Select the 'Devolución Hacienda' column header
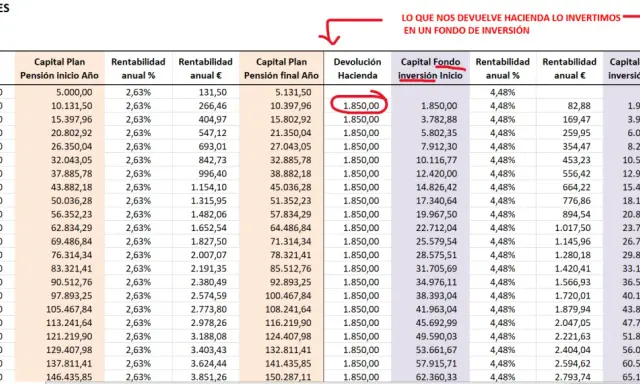 pyautogui.click(x=357, y=69)
